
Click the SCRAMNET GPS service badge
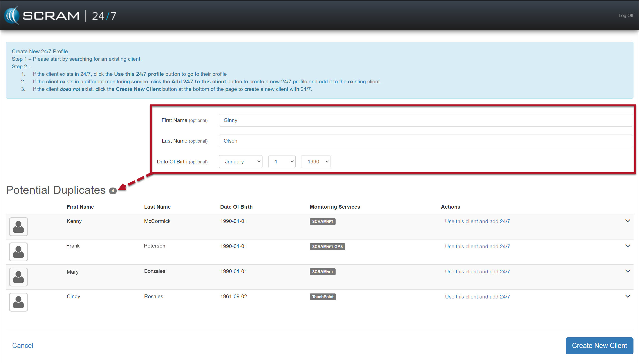coord(327,247)
